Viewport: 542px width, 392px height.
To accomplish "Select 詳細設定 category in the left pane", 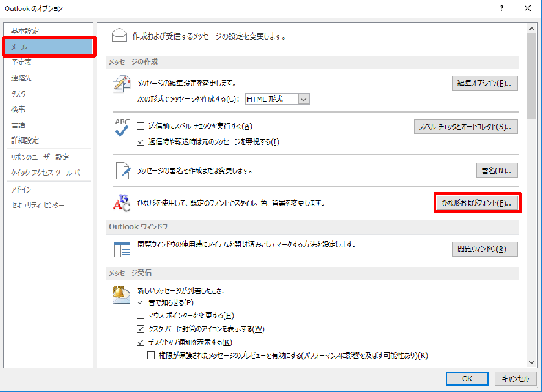I will coord(25,141).
